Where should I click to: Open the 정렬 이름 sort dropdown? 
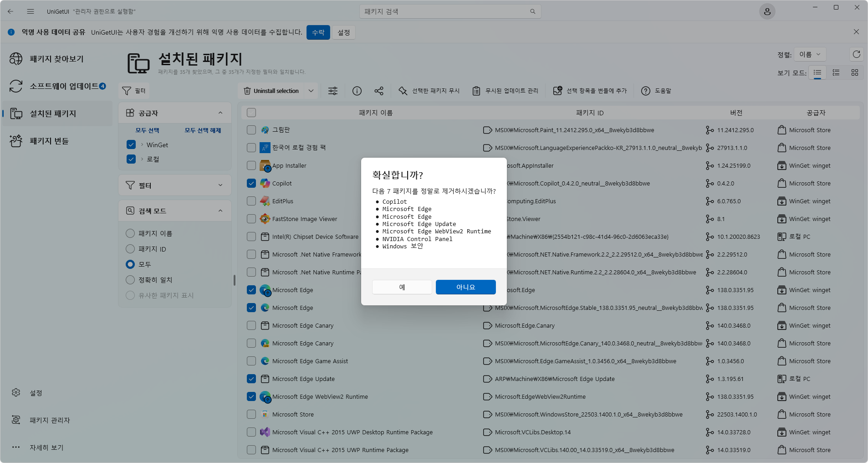click(810, 54)
